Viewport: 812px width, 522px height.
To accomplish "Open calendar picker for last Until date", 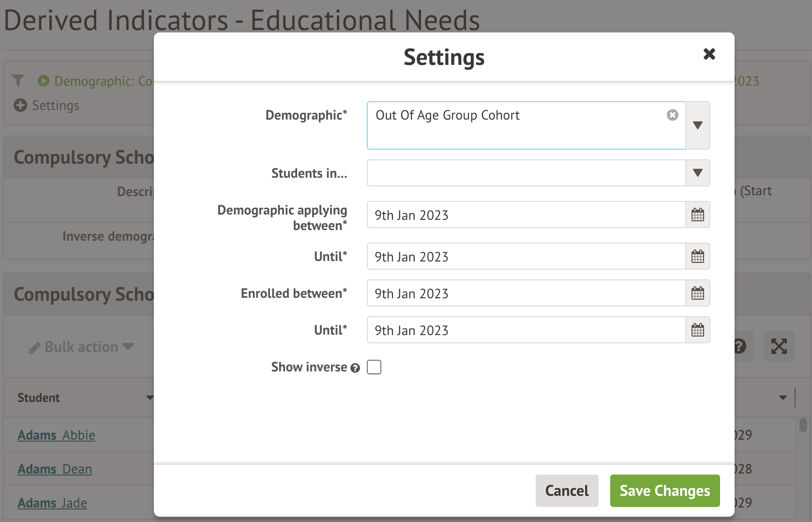I will tap(697, 330).
